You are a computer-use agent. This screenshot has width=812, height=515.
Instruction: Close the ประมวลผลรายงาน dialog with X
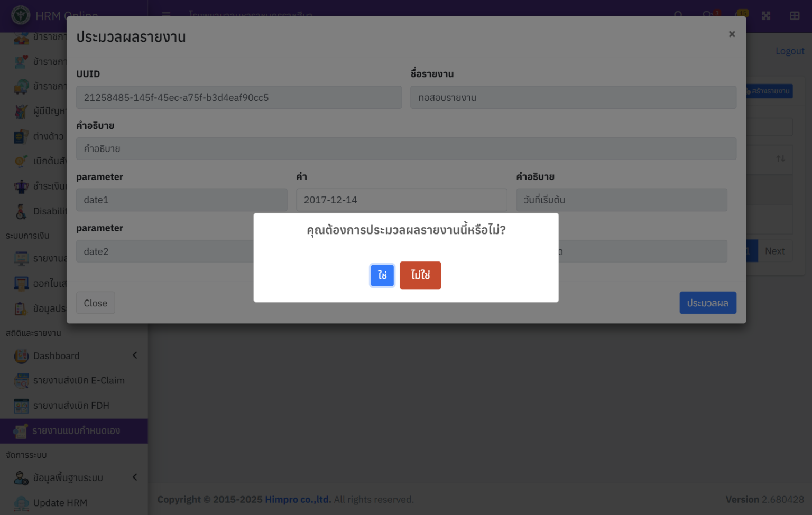click(x=732, y=34)
